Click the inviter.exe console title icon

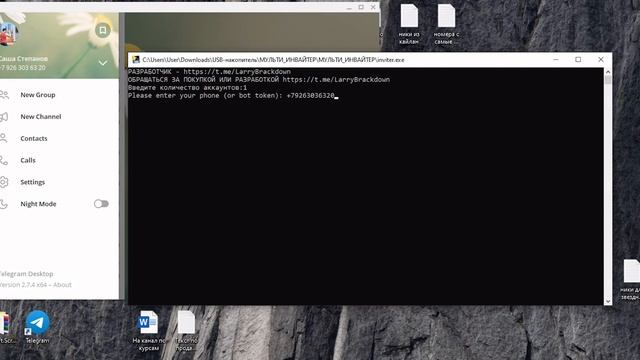click(x=136, y=60)
